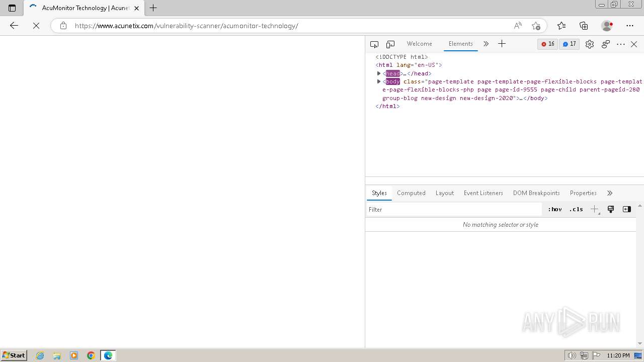
Task: Open the tab actions menu icon
Action: point(12,8)
